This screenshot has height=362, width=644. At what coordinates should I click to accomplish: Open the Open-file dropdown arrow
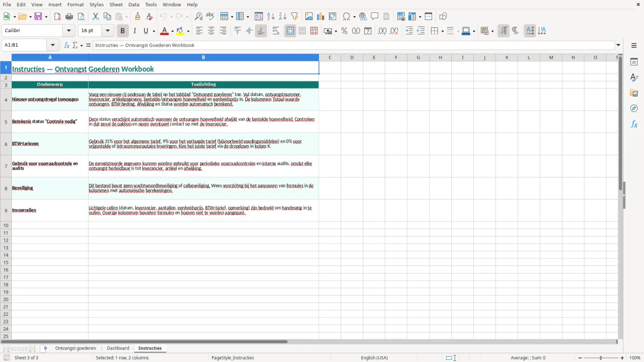[30, 17]
